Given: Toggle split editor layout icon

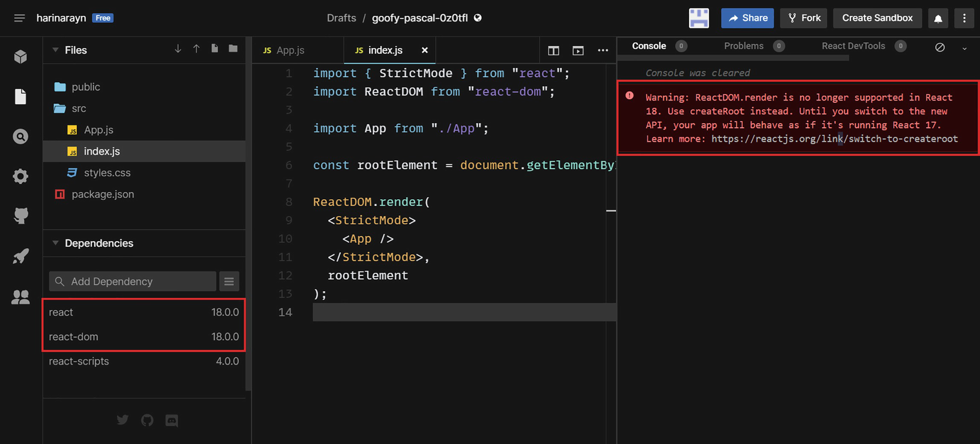Looking at the screenshot, I should coord(553,51).
